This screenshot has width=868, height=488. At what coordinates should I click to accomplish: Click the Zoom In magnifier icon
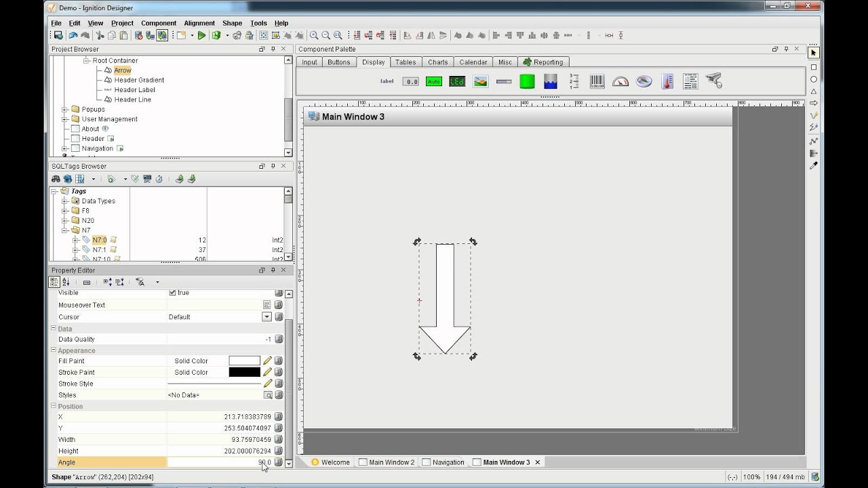314,35
